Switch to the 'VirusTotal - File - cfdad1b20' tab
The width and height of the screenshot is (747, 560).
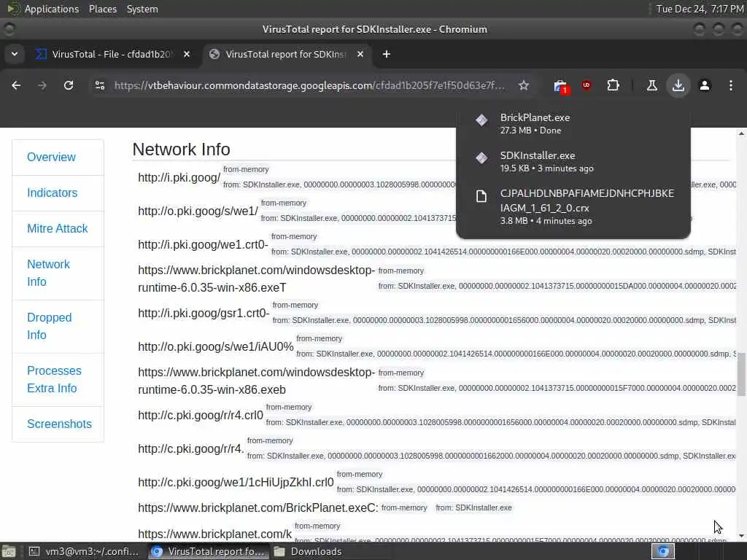tap(112, 54)
